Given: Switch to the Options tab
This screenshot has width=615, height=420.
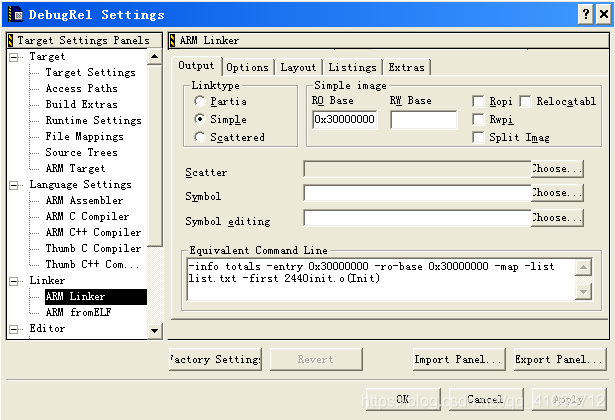Looking at the screenshot, I should (247, 67).
